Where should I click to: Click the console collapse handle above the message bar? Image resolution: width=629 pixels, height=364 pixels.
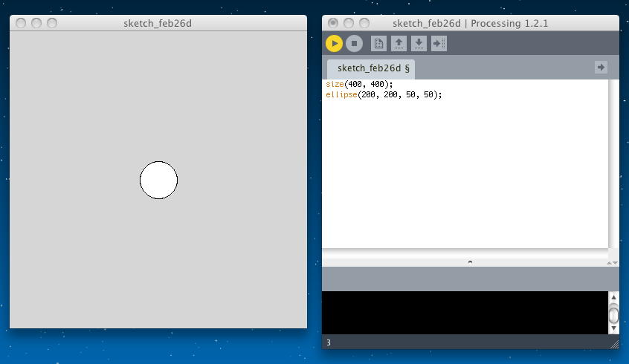click(470, 261)
